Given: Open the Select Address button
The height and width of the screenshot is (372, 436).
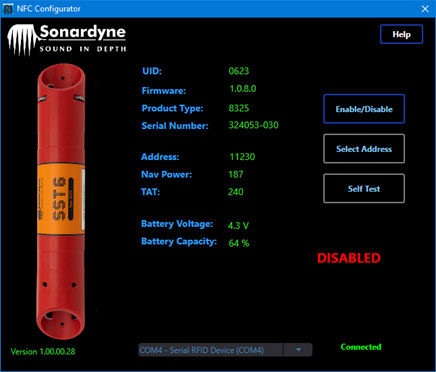Looking at the screenshot, I should (x=364, y=149).
